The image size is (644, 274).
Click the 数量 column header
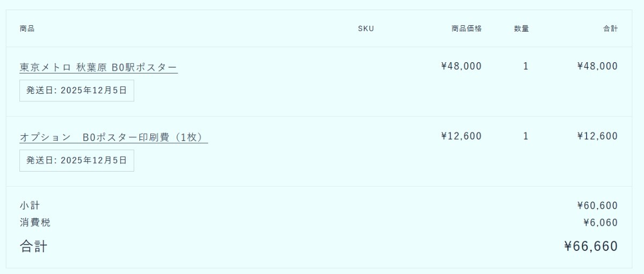point(521,28)
